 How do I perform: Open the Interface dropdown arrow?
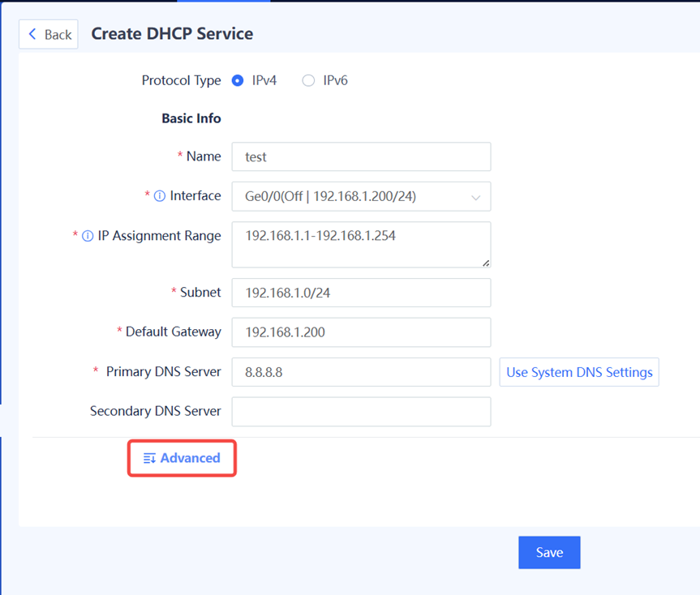pyautogui.click(x=476, y=197)
